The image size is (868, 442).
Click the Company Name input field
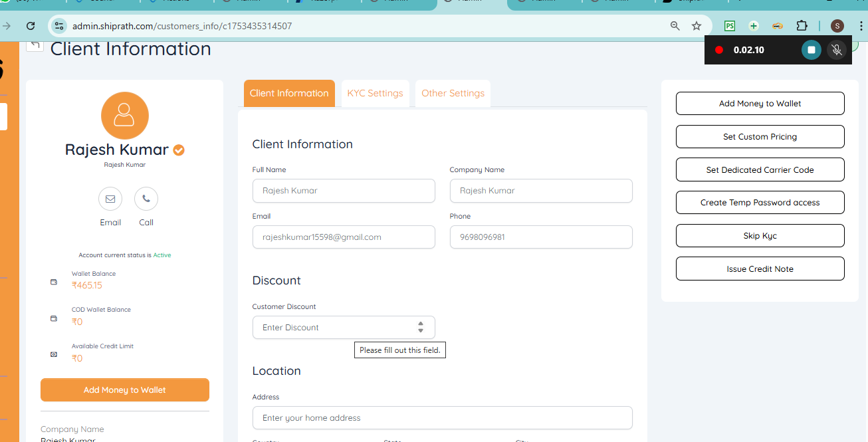tap(541, 191)
